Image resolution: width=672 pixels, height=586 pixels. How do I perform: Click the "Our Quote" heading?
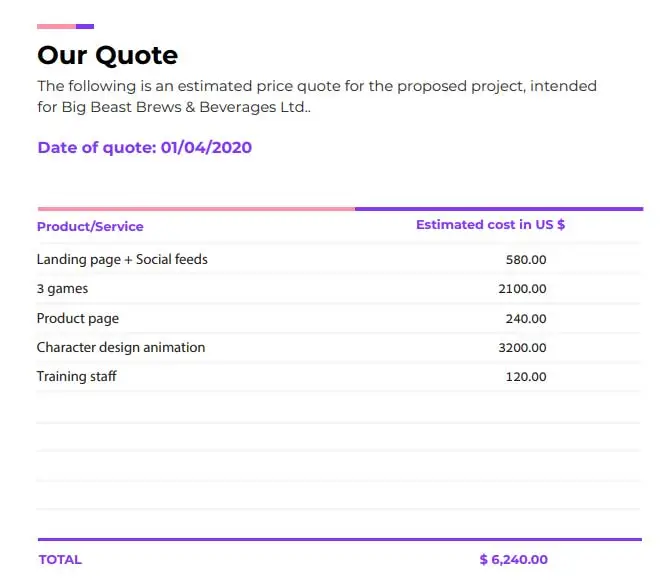[107, 55]
